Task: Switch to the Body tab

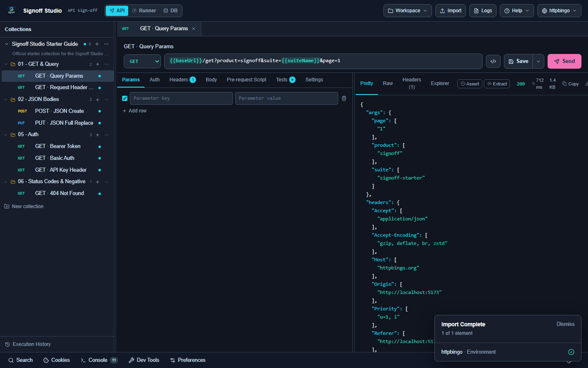Action: 212,80
